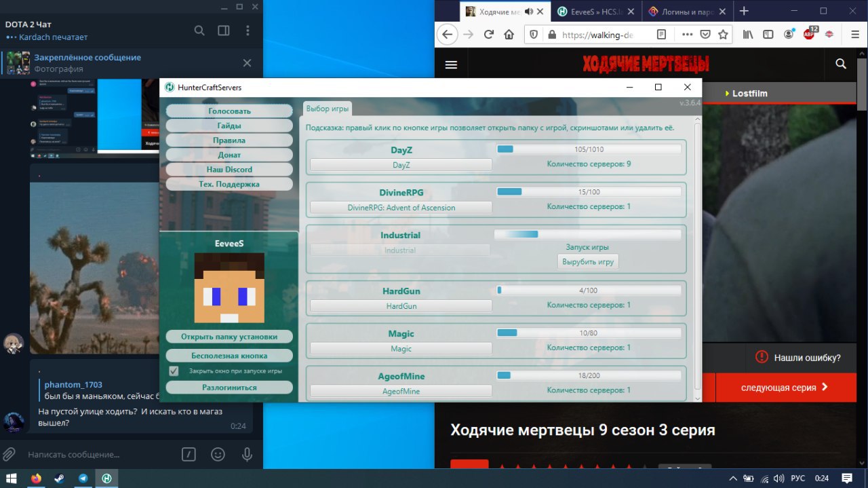The height and width of the screenshot is (488, 868).
Task: Go back in Firefox
Action: (447, 35)
